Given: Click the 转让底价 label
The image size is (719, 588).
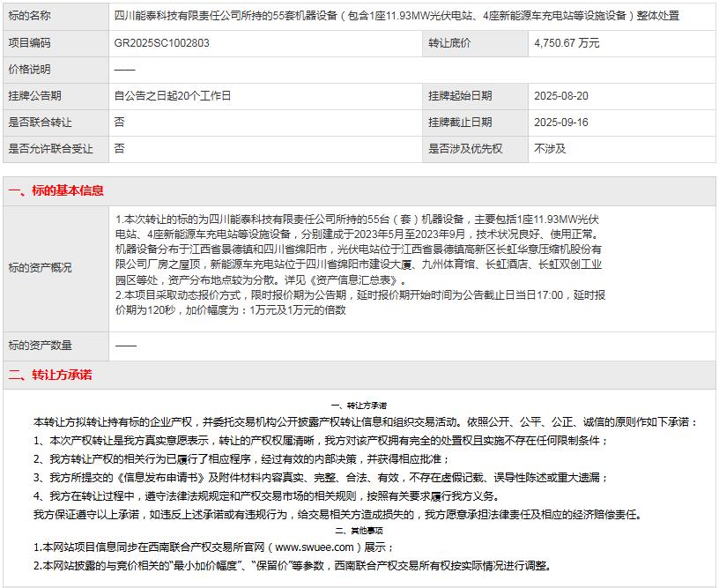Looking at the screenshot, I should coord(449,43).
